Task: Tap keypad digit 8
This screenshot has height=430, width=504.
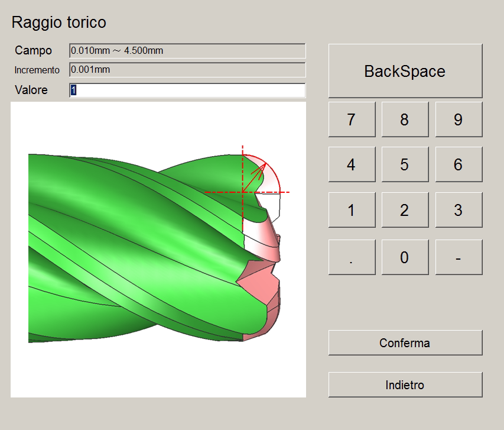Action: 405,119
